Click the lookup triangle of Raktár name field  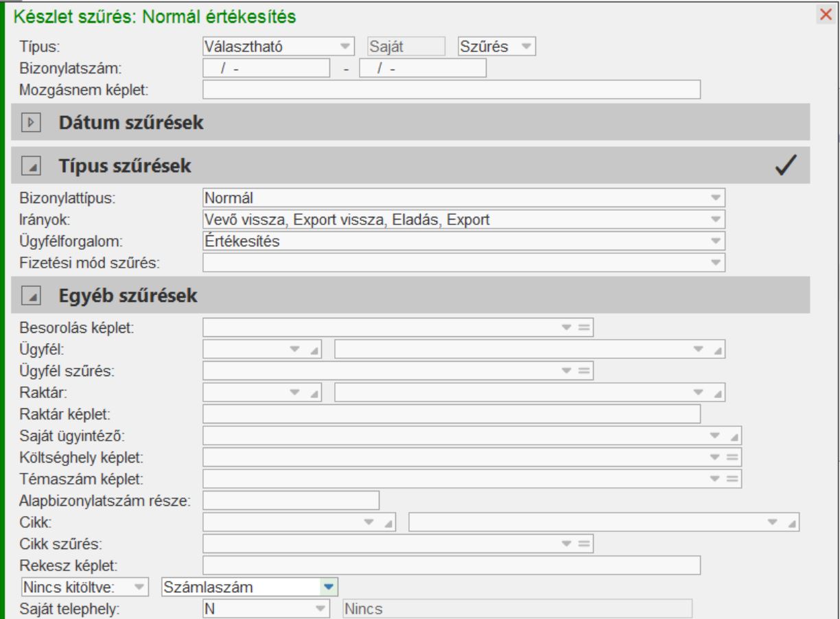(x=717, y=393)
